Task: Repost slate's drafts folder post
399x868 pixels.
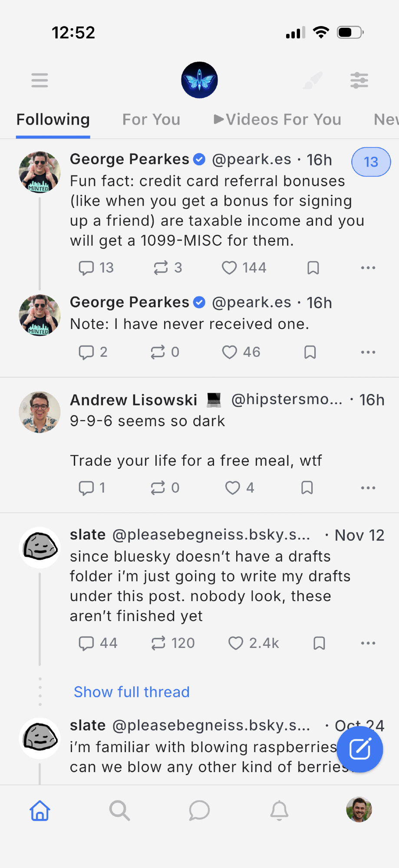Action: click(158, 643)
